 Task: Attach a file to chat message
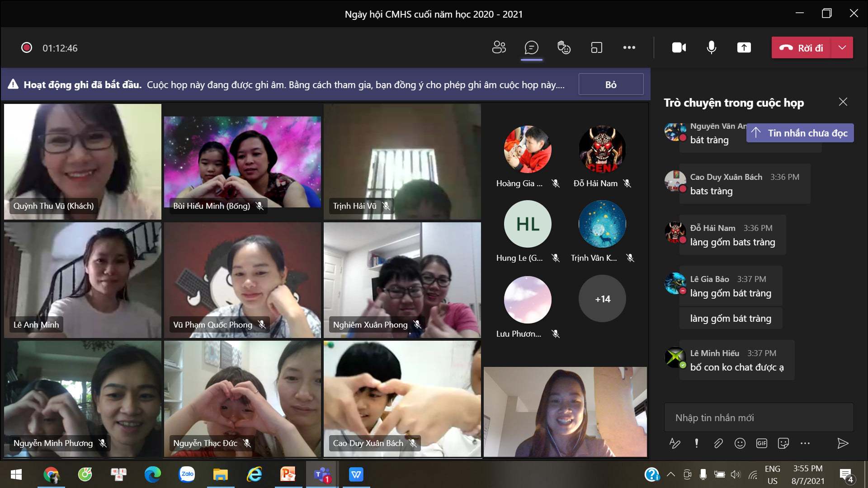[x=718, y=443]
